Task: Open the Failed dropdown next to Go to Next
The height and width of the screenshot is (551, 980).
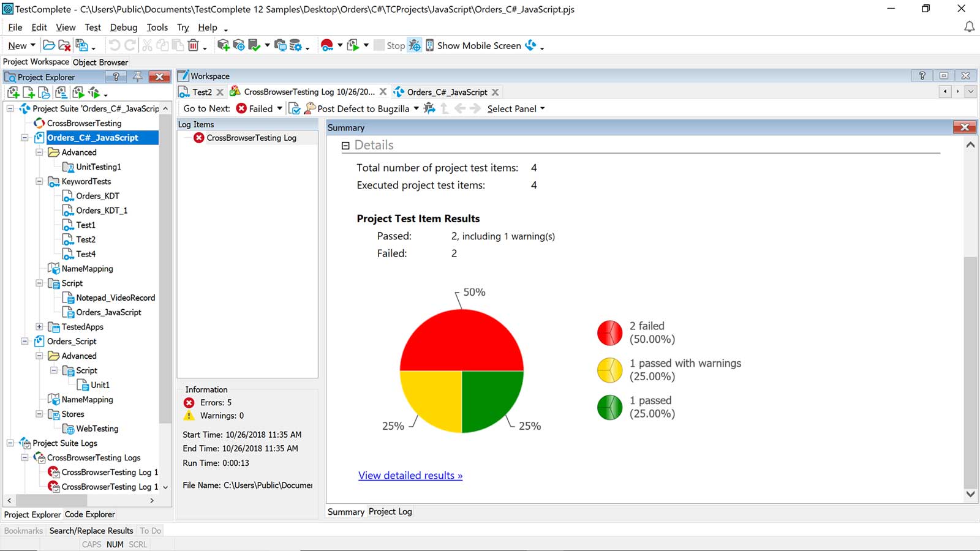Action: tap(279, 108)
